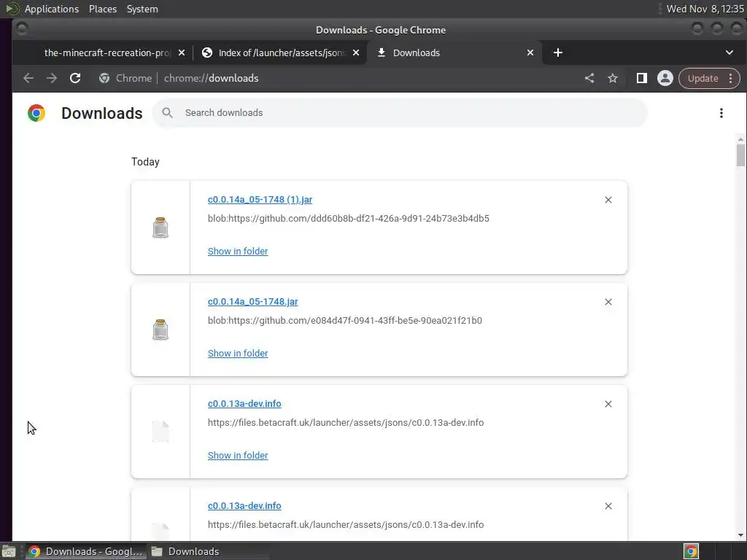Screen dimensions: 747x560
Task: Focus the Search downloads field
Action: (400, 113)
